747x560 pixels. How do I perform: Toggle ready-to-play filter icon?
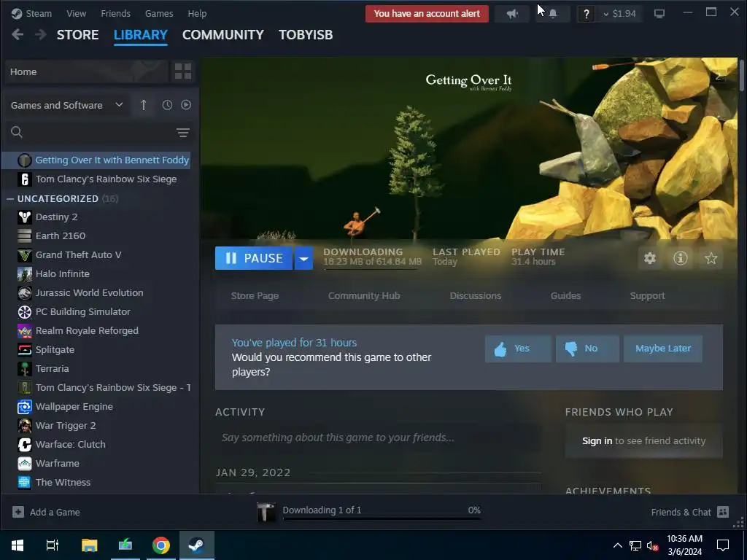186,105
